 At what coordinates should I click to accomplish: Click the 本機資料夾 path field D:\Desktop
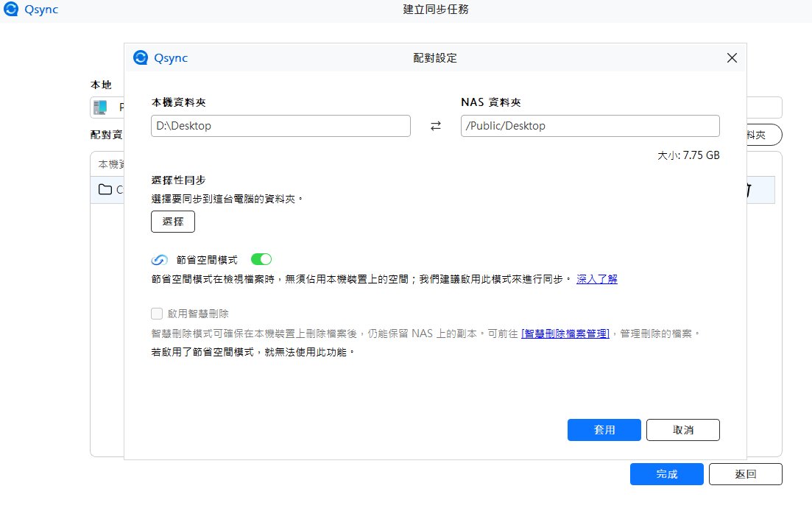pos(280,126)
